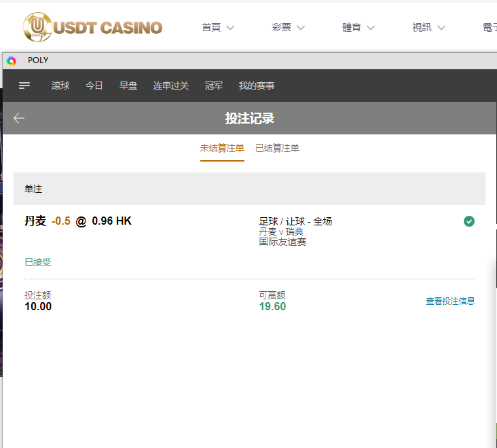Select the 早盘 menu item
The image size is (497, 448).
point(128,86)
